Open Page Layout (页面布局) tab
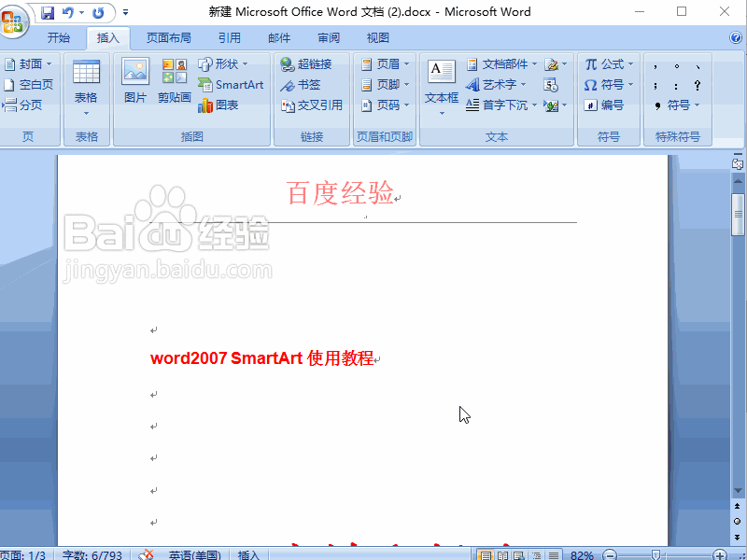This screenshot has height=560, width=747. click(x=169, y=37)
